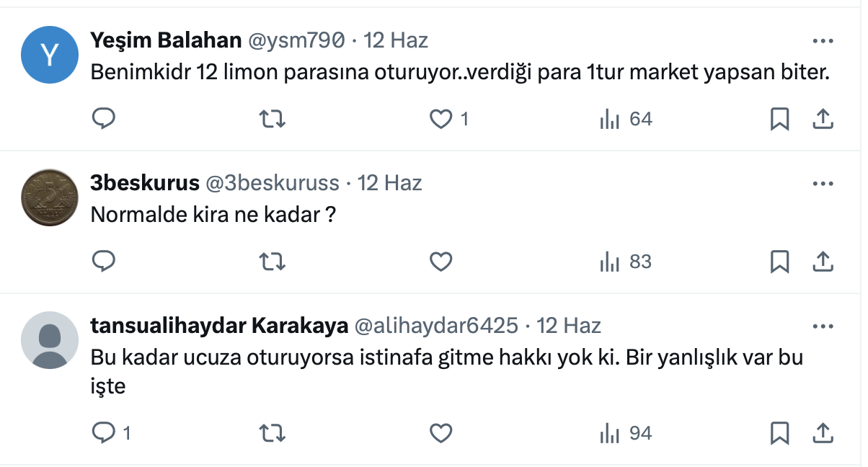This screenshot has width=868, height=467.
Task: Bookmark Yeşim Balahan's tweet
Action: point(779,119)
